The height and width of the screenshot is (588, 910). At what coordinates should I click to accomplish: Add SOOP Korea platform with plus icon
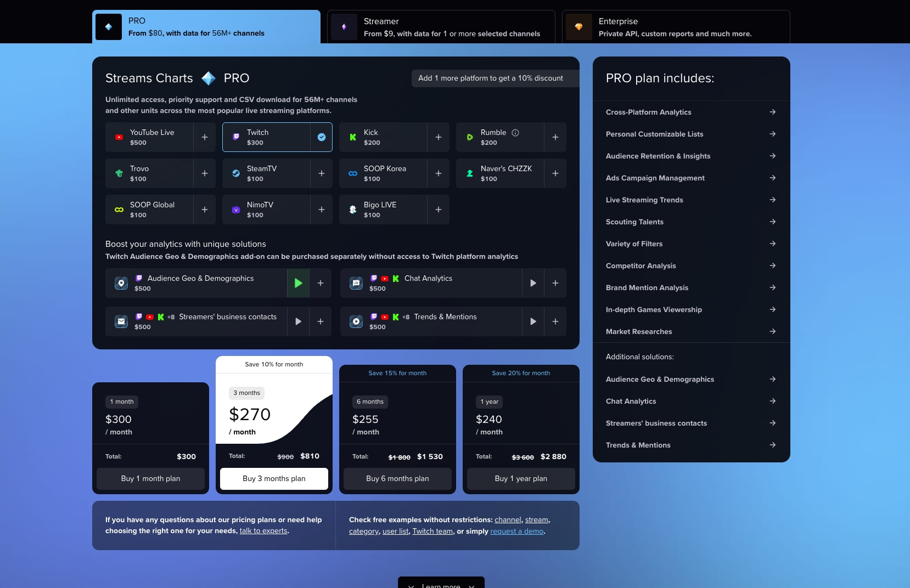(x=439, y=173)
